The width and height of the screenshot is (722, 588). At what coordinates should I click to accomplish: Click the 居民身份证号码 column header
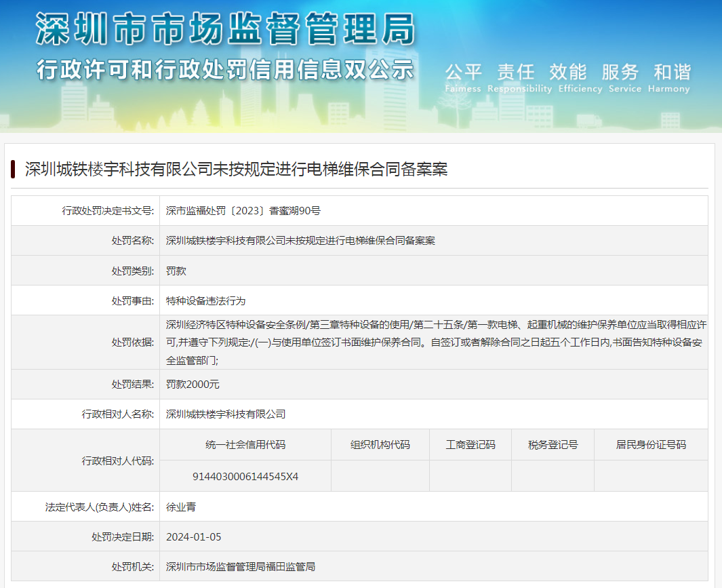651,445
